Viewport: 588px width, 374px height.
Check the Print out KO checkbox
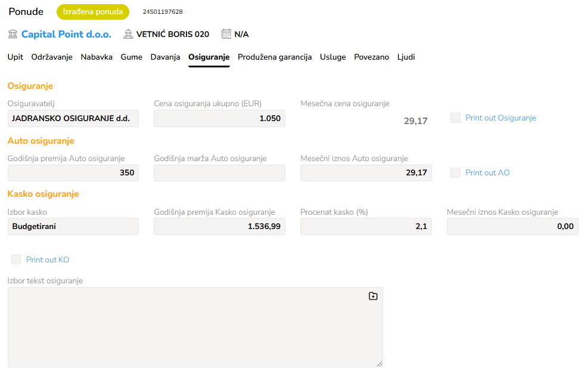click(16, 259)
